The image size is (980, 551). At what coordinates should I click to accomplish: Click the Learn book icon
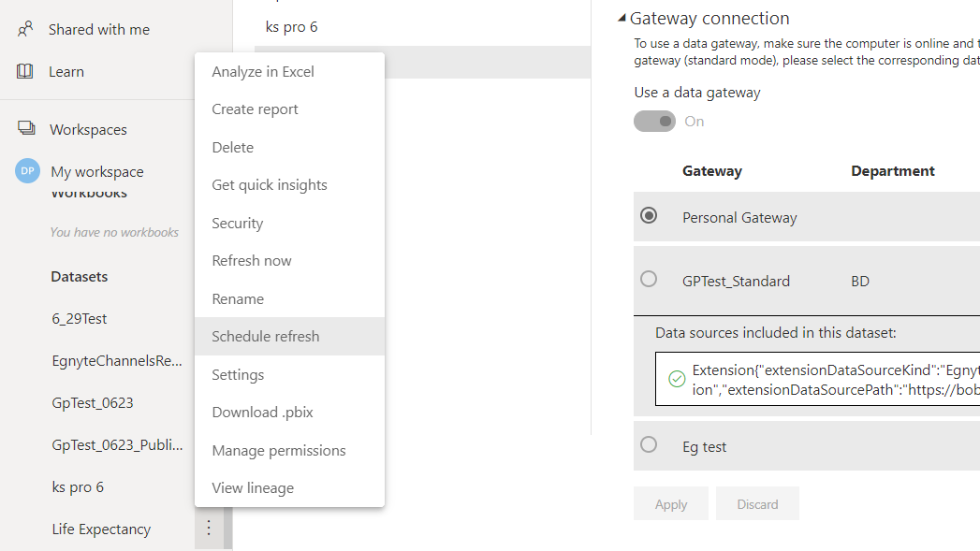pyautogui.click(x=25, y=71)
